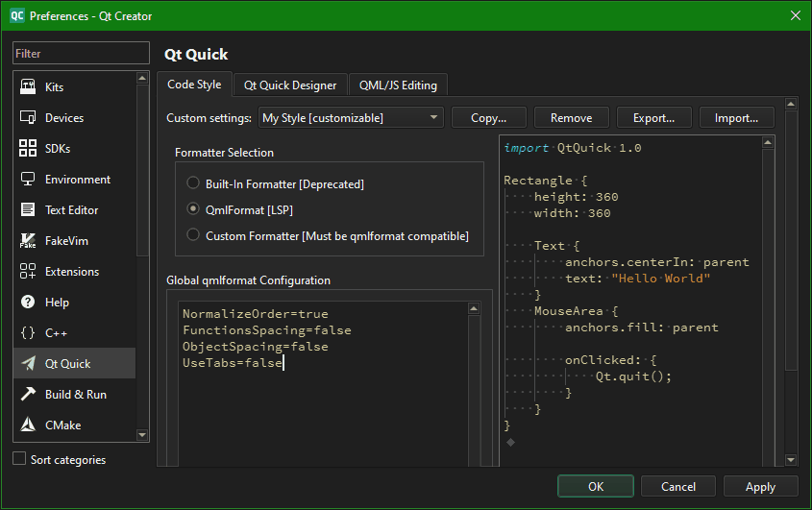
Task: Select the FakeVim icon
Action: pyautogui.click(x=28, y=241)
